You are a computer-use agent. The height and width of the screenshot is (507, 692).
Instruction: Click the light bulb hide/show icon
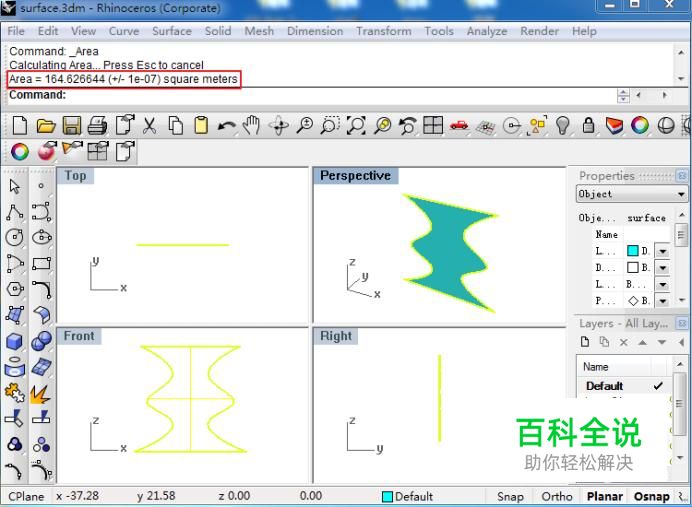(x=562, y=126)
